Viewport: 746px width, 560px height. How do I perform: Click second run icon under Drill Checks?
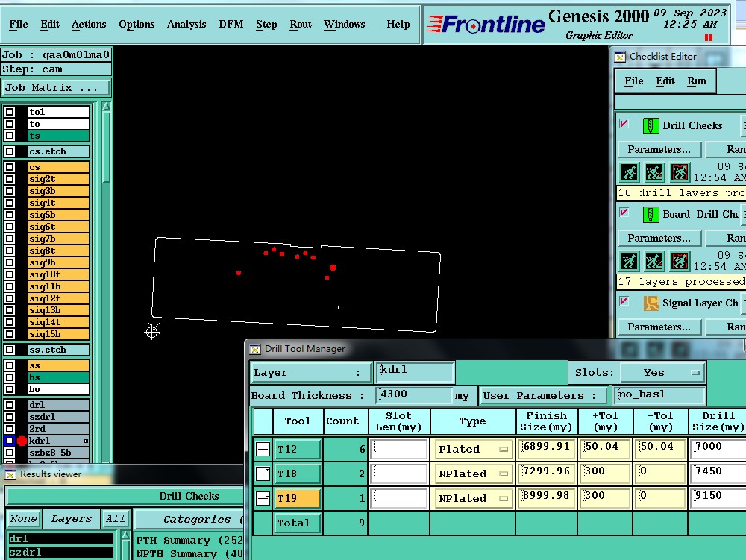[x=654, y=172]
